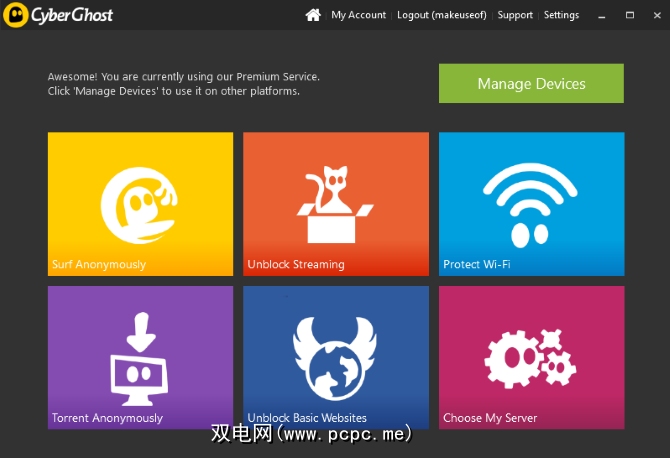Click the Choose My Server label
Screen dimensions: 670x458
point(490,418)
